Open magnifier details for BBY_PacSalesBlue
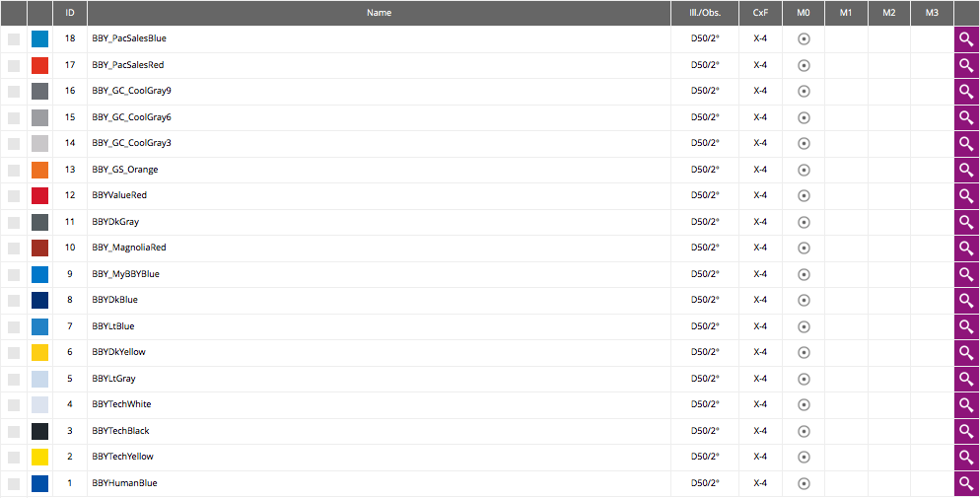 967,39
